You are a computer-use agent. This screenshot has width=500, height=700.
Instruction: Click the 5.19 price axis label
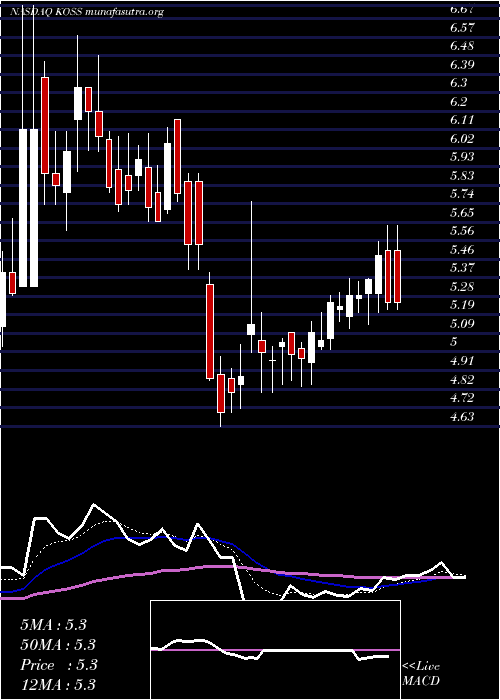coord(462,305)
